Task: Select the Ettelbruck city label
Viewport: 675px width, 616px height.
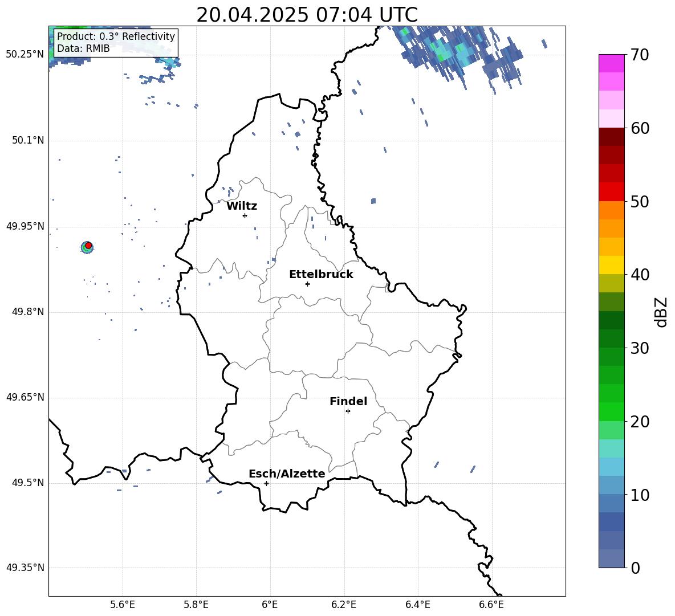Action: click(321, 275)
